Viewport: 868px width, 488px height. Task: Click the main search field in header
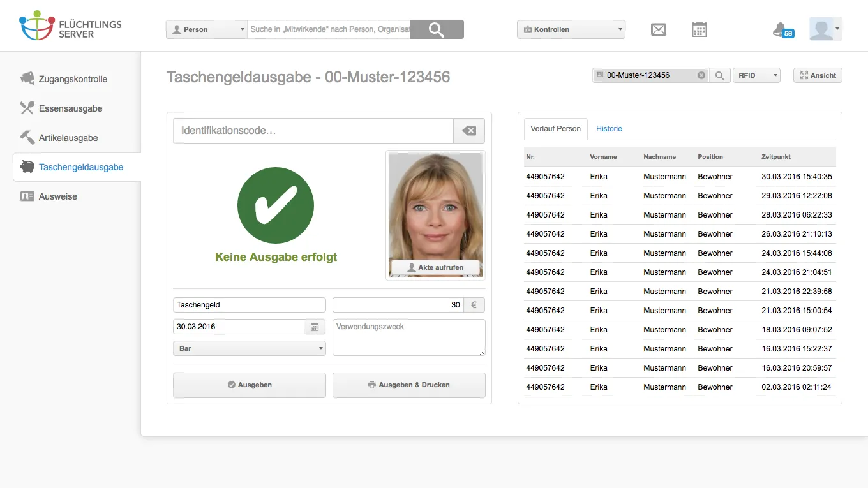click(329, 29)
